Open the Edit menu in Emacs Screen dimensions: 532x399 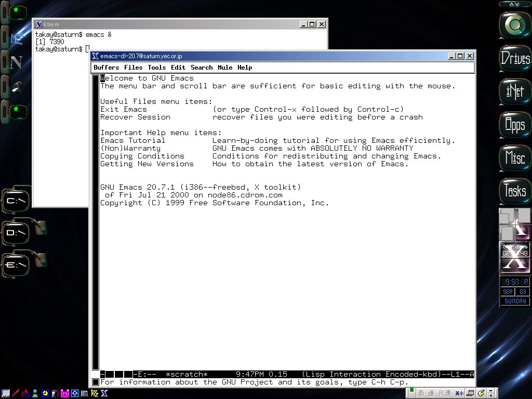coord(178,68)
